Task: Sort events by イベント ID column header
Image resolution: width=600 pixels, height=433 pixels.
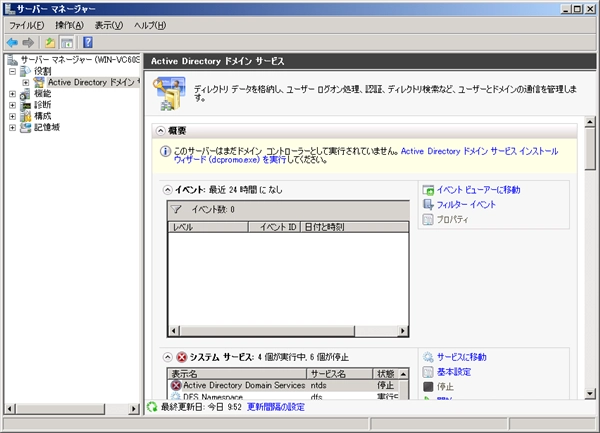Action: pos(274,227)
